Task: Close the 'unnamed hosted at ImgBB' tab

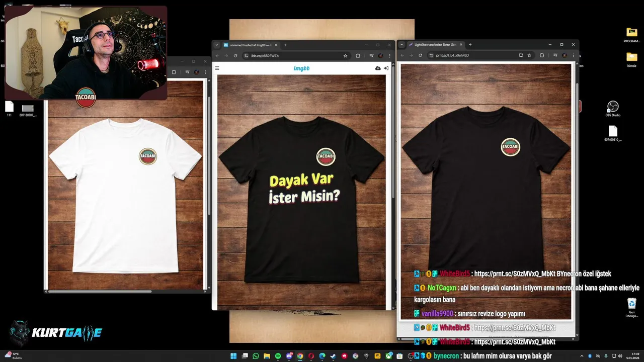Action: [276, 45]
